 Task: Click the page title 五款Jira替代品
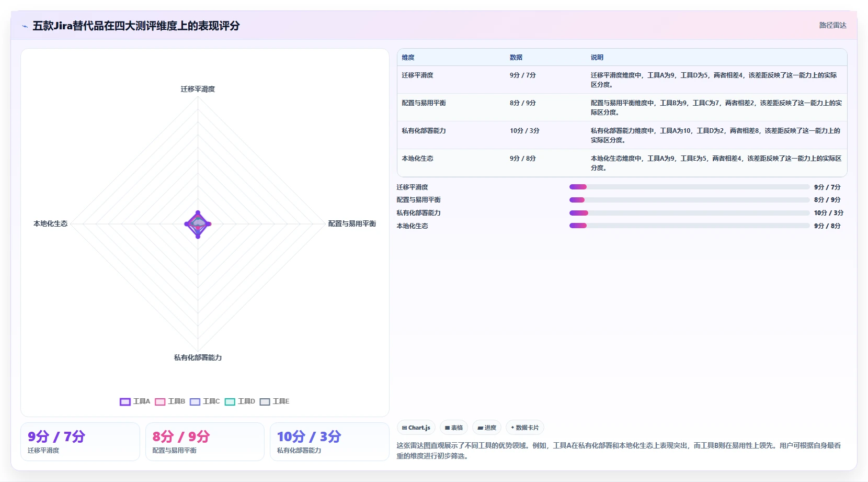point(136,26)
